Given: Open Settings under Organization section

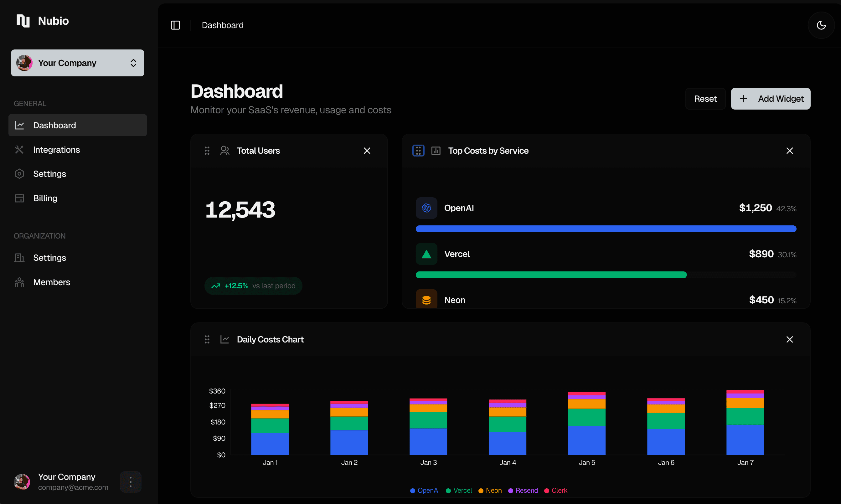Looking at the screenshot, I should click(x=49, y=257).
